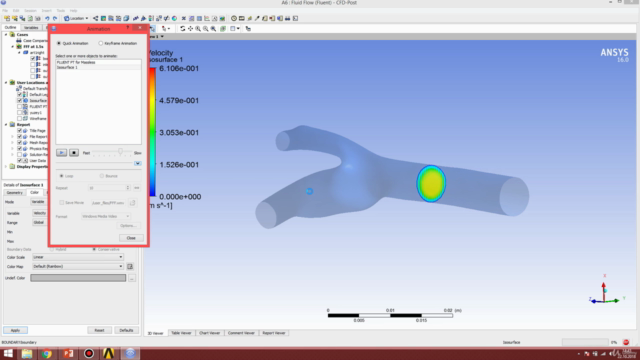Image resolution: width=640 pixels, height=360 pixels.
Task: Click the Undef. Color ellipsis button
Action: (x=132, y=278)
